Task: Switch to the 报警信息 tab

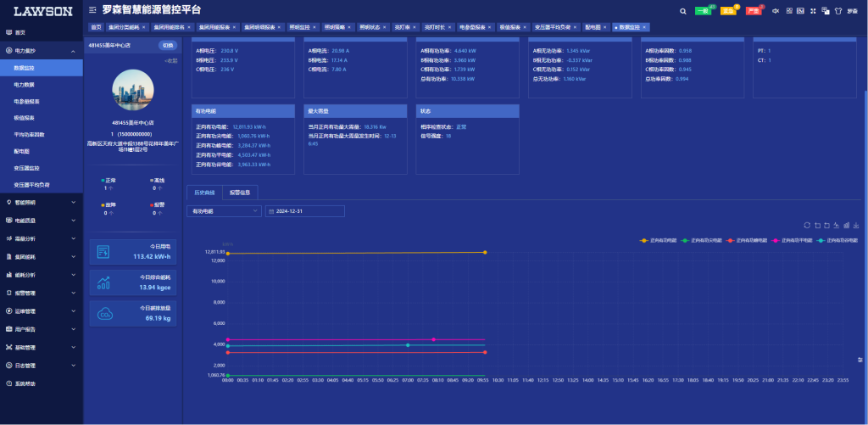Action: pyautogui.click(x=240, y=193)
